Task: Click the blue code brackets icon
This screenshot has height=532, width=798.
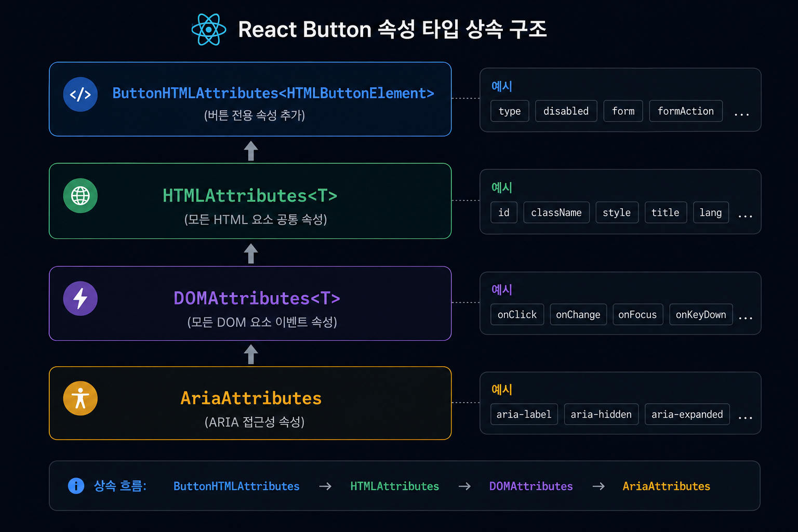Action: pos(80,95)
